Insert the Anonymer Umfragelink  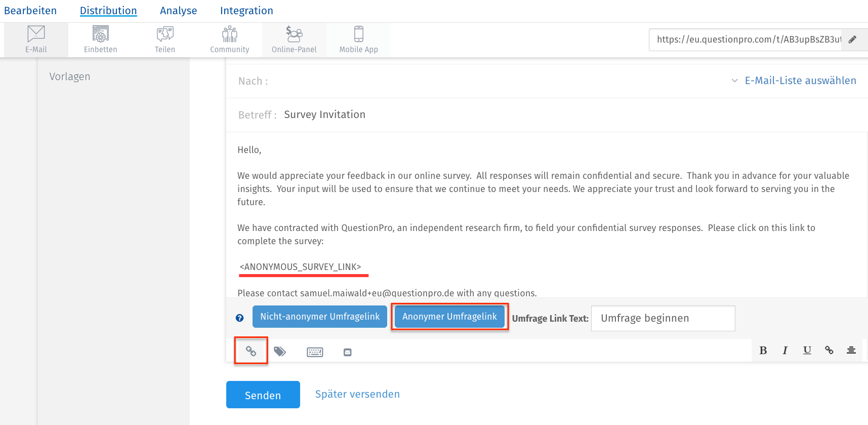coord(449,317)
